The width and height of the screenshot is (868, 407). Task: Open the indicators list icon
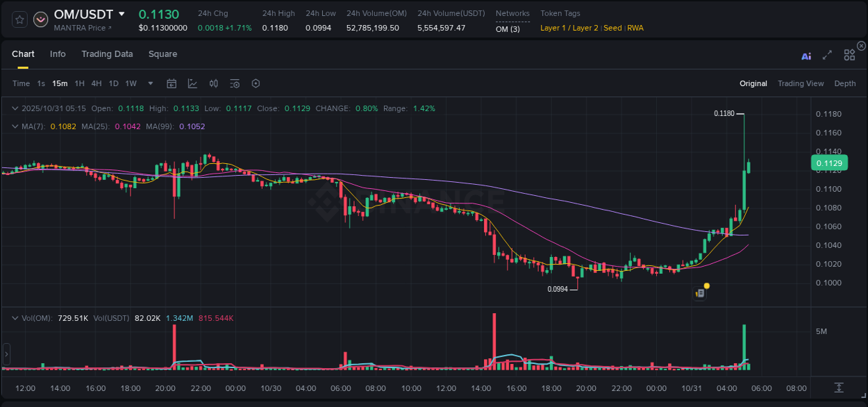(x=235, y=83)
